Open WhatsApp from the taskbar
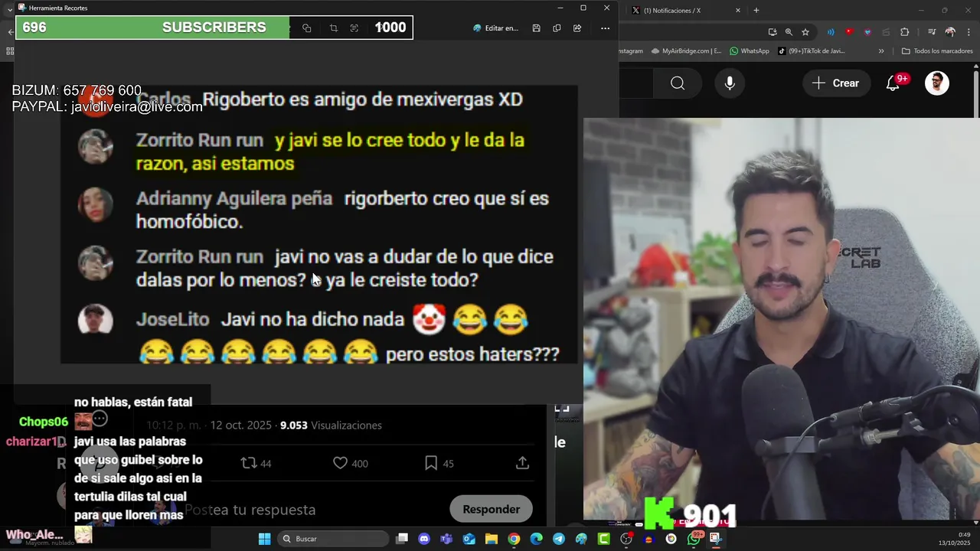This screenshot has width=980, height=551. [694, 539]
